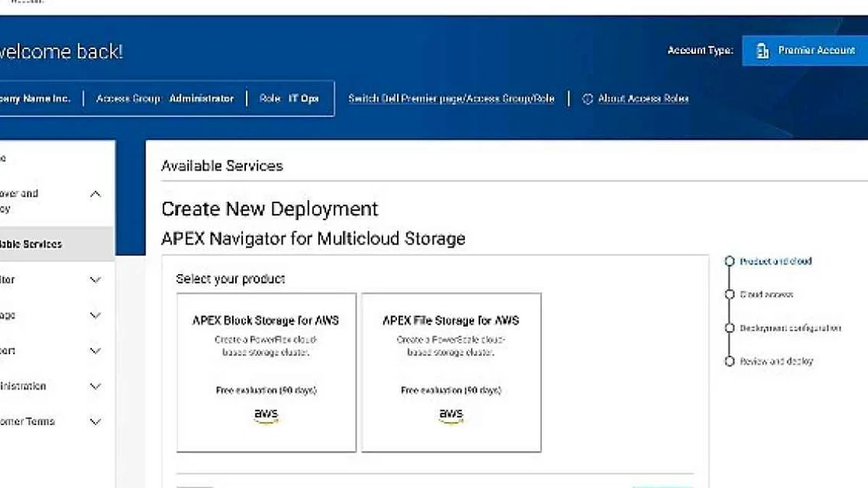Click the Cloud access step label

tap(766, 295)
